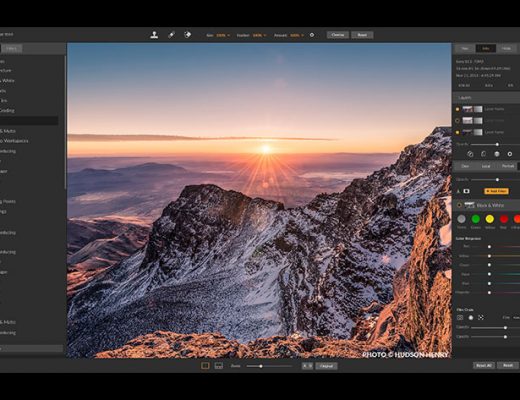Switch to the Info tab
Viewport: 520px width, 400px height.
click(486, 48)
